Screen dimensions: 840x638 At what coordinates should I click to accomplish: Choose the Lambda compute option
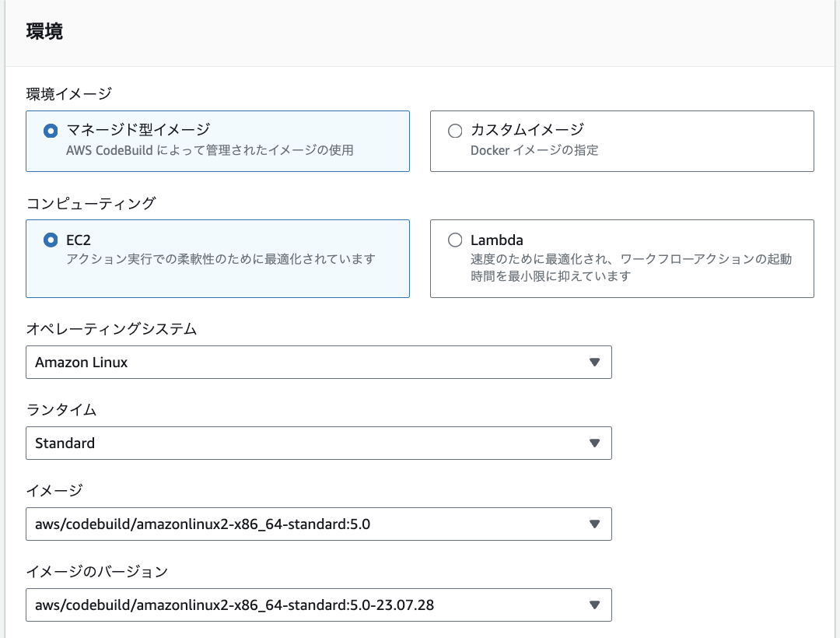(x=456, y=240)
